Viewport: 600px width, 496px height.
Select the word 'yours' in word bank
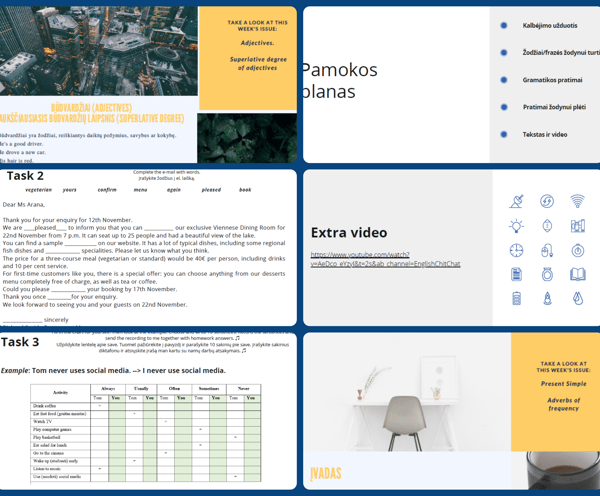69,190
